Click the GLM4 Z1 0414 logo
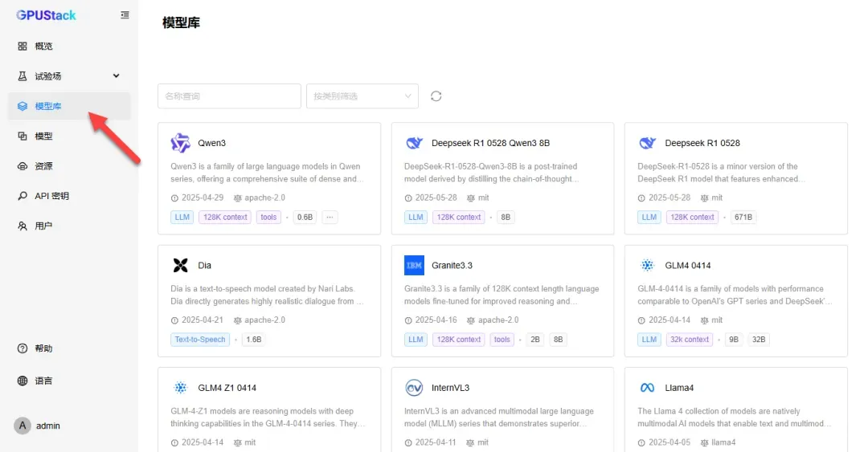Image resolution: width=868 pixels, height=452 pixels. [x=181, y=388]
